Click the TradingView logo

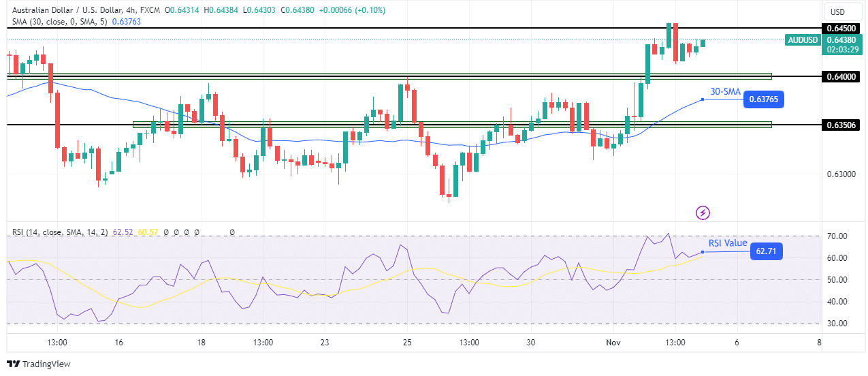click(39, 364)
